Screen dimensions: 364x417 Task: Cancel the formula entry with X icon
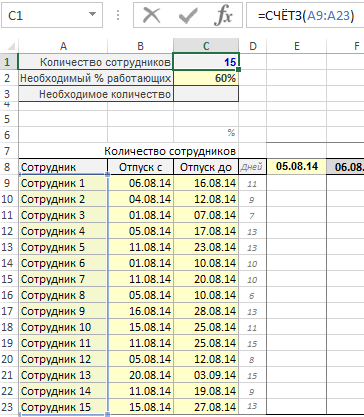point(152,15)
